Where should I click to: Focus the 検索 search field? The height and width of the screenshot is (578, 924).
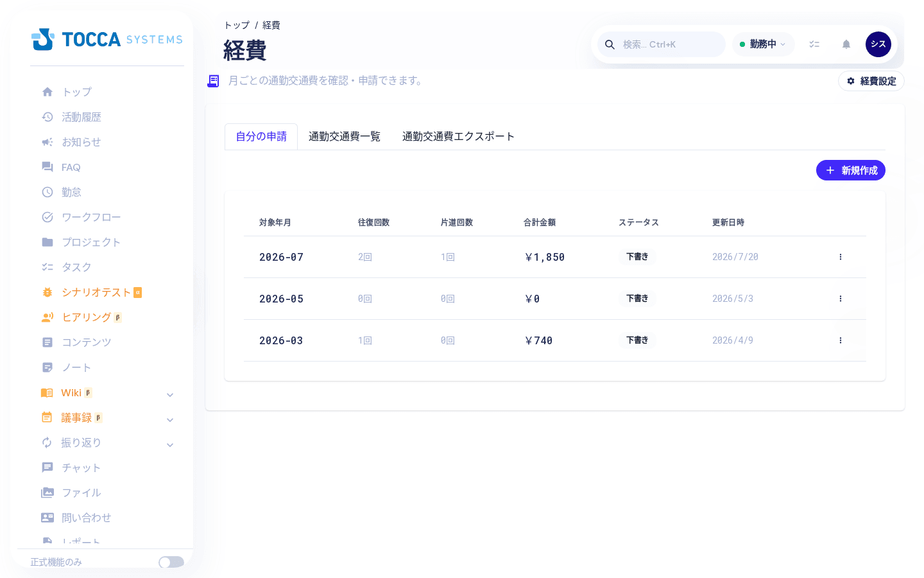tap(662, 44)
